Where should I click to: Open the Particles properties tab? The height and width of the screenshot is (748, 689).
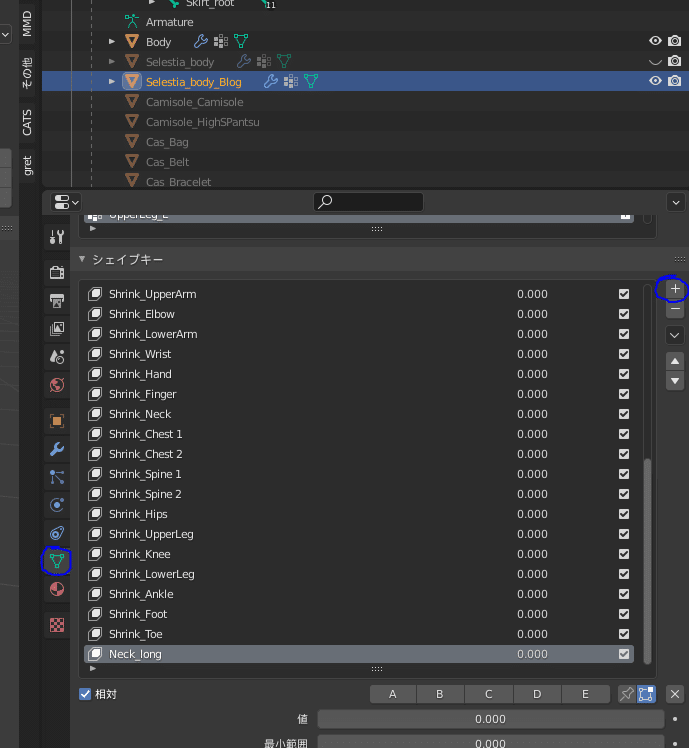(57, 477)
